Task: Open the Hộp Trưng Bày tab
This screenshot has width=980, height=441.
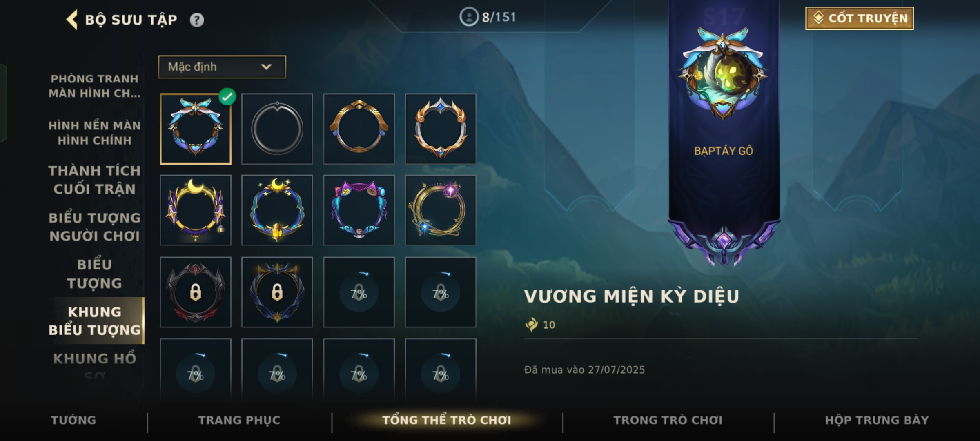Action: click(x=877, y=420)
